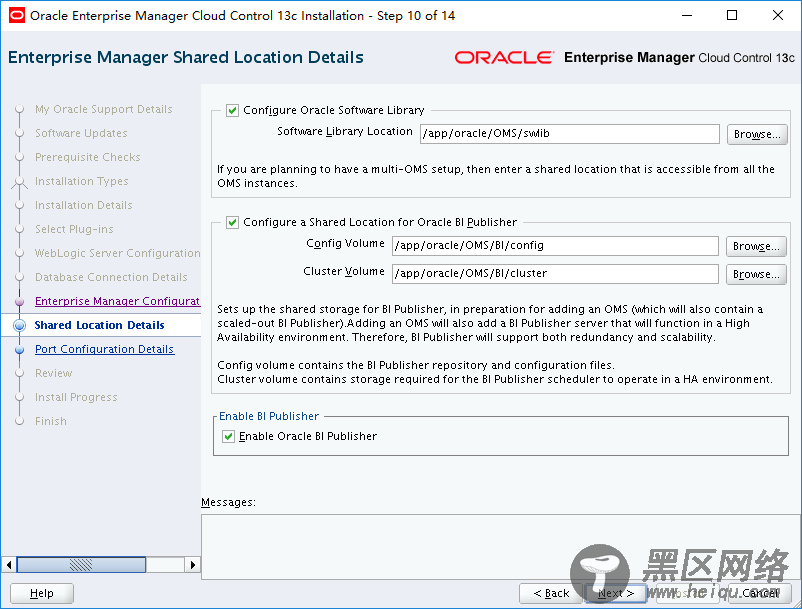This screenshot has height=609, width=802.
Task: Select the Install Progress step
Action: click(x=76, y=397)
